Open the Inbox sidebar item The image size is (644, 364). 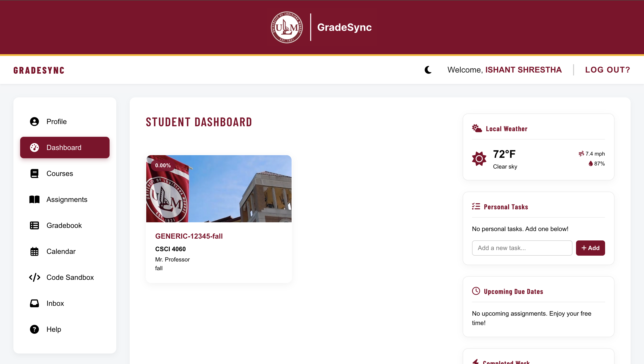click(x=65, y=303)
